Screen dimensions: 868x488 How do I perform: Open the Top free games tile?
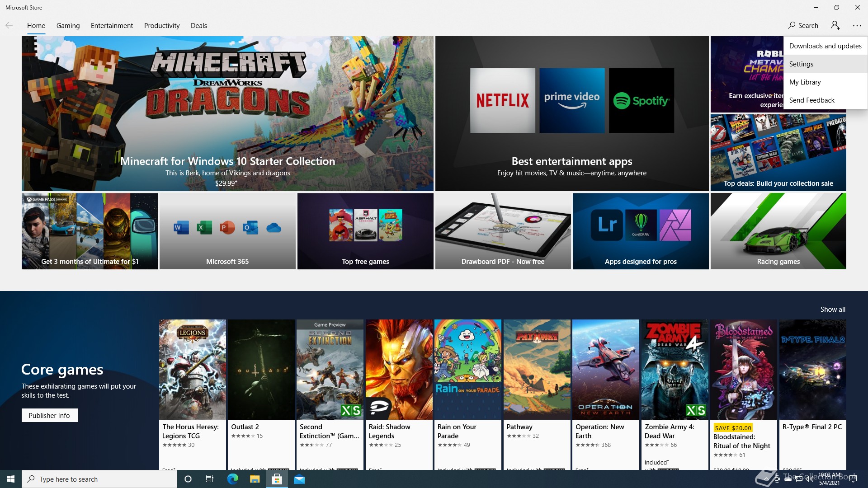[365, 231]
